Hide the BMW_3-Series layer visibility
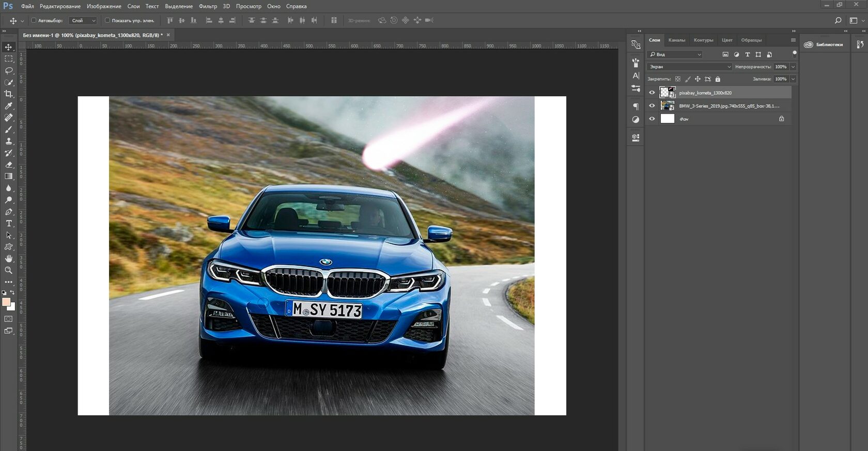The image size is (868, 451). click(652, 106)
